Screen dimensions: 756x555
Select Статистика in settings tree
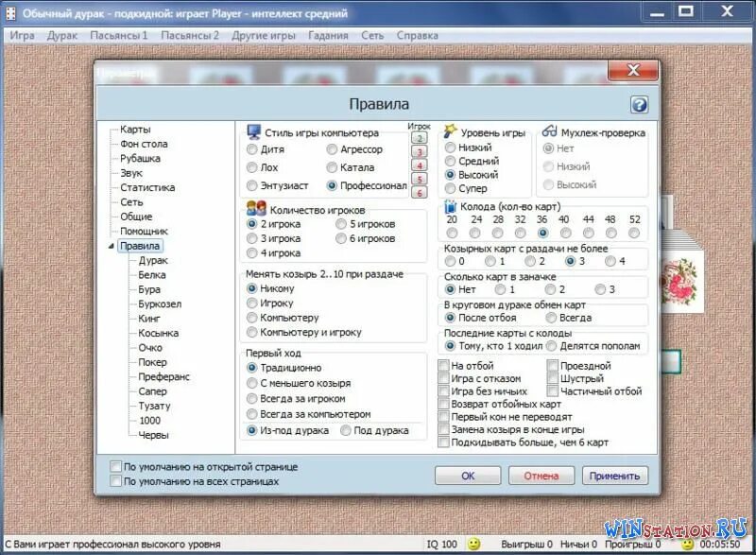(147, 187)
